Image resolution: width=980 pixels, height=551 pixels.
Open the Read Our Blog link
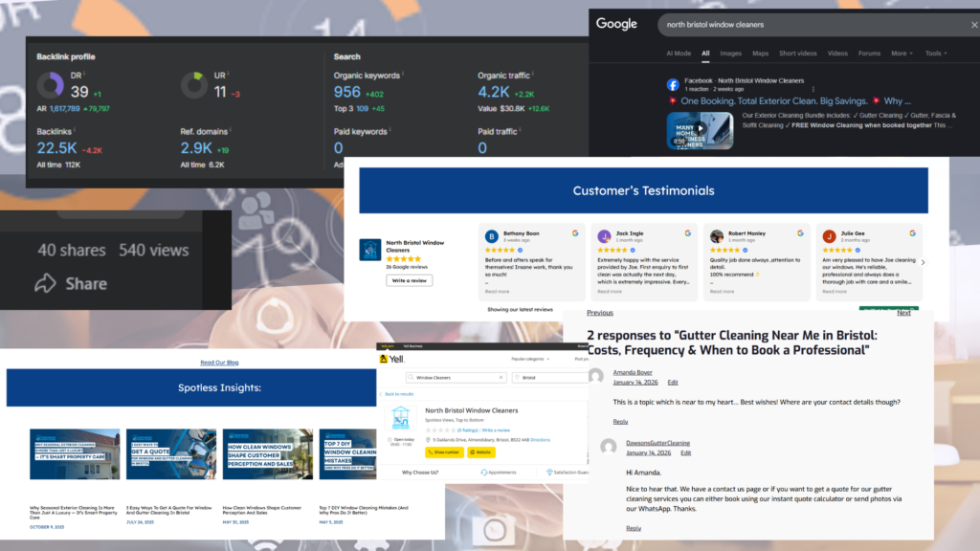pyautogui.click(x=219, y=363)
